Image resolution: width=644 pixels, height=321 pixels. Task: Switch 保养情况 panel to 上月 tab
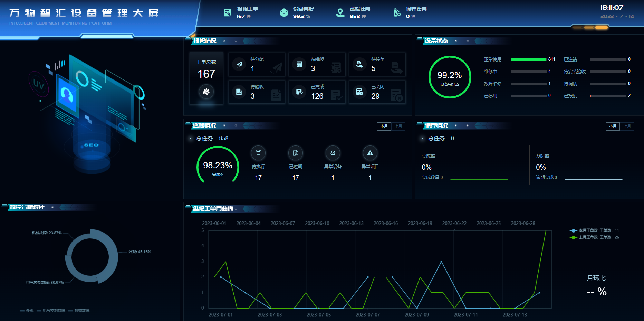click(x=627, y=126)
